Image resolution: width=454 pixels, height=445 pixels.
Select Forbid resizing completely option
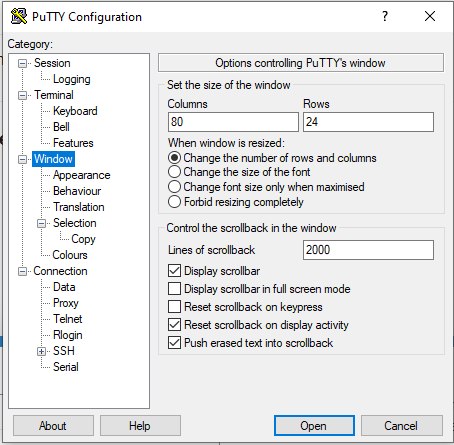[x=174, y=202]
